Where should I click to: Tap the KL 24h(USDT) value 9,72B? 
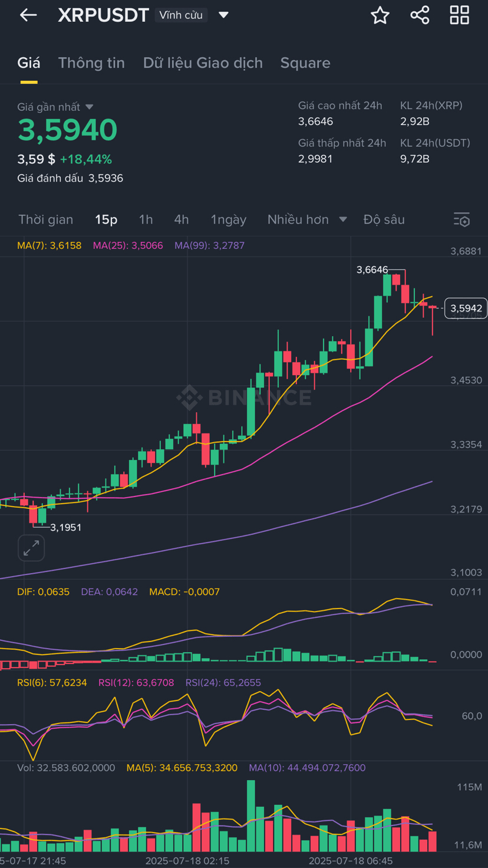pyautogui.click(x=415, y=159)
